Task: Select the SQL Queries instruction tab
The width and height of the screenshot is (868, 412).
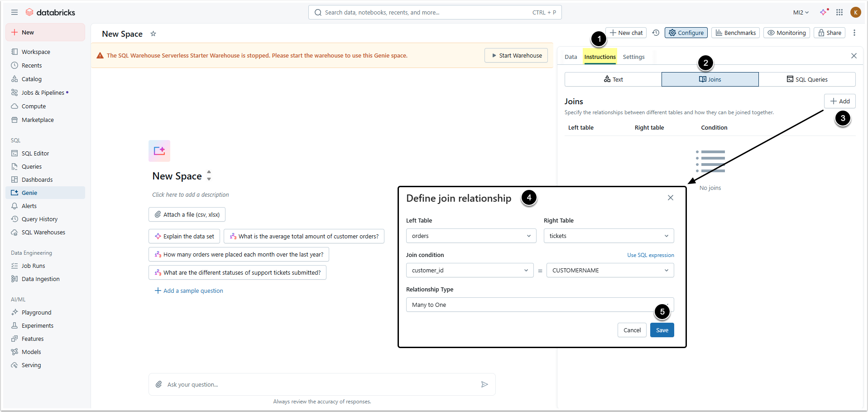Action: 807,79
